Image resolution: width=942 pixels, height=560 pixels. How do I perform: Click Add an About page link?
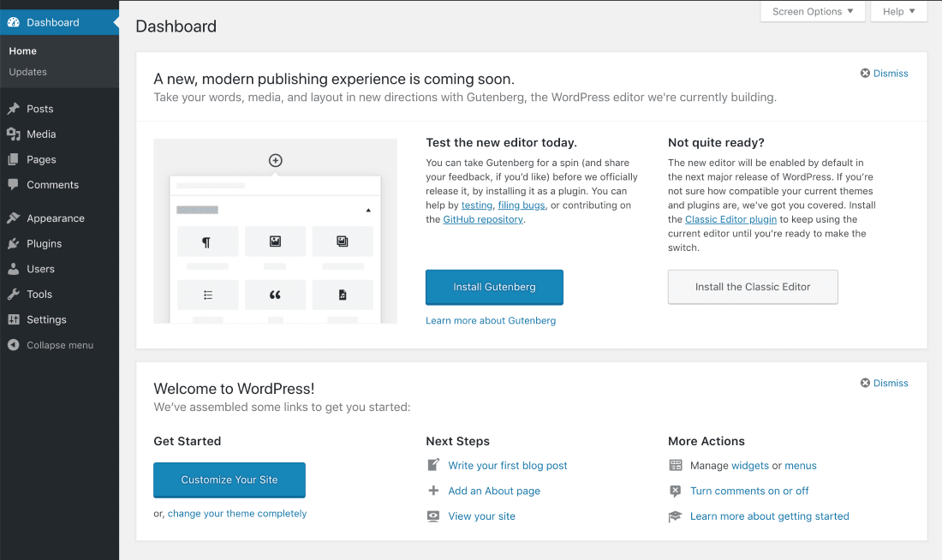494,491
